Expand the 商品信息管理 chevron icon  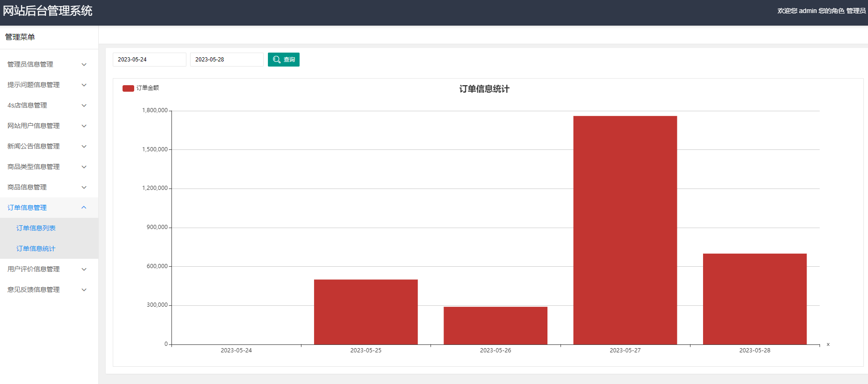[84, 188]
